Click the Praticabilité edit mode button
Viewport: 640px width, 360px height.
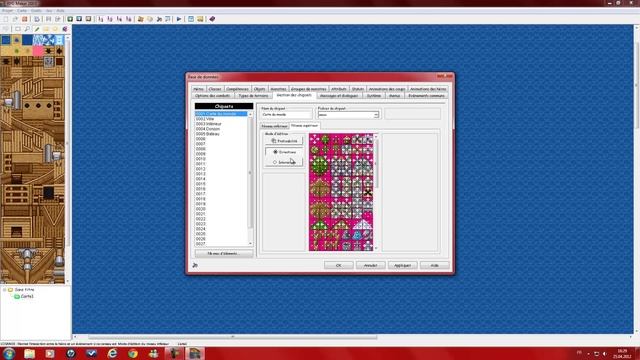tap(284, 141)
